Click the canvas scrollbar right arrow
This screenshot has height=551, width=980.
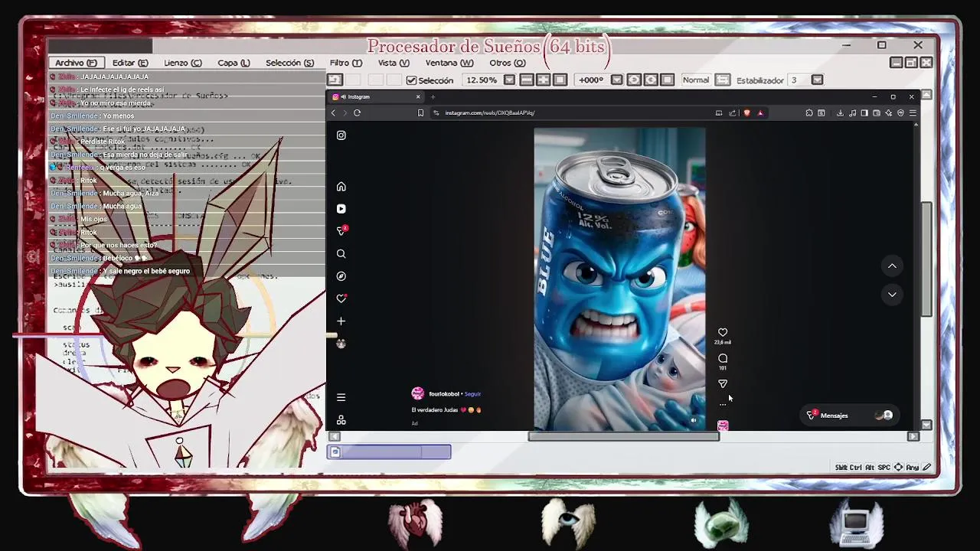[x=913, y=436]
